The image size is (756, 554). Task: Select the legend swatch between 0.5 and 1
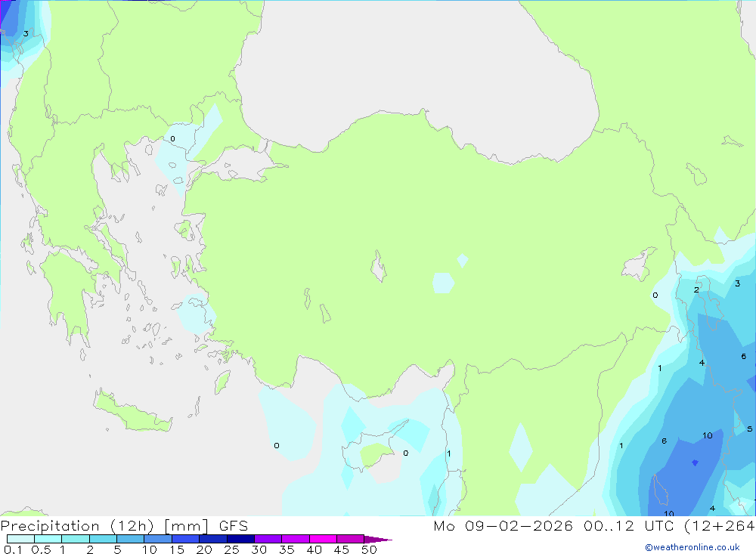(48, 539)
